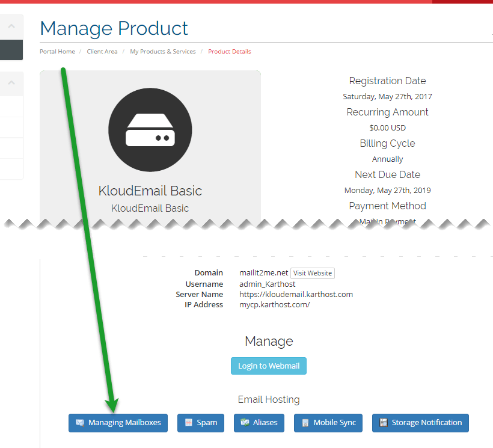493x448 pixels.
Task: Open Managing Mailboxes
Action: coord(118,423)
